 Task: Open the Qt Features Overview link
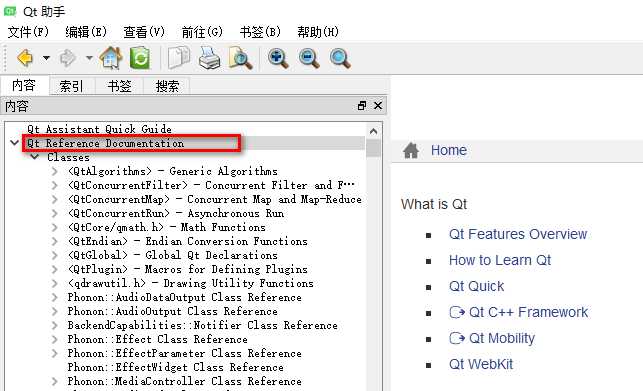518,234
